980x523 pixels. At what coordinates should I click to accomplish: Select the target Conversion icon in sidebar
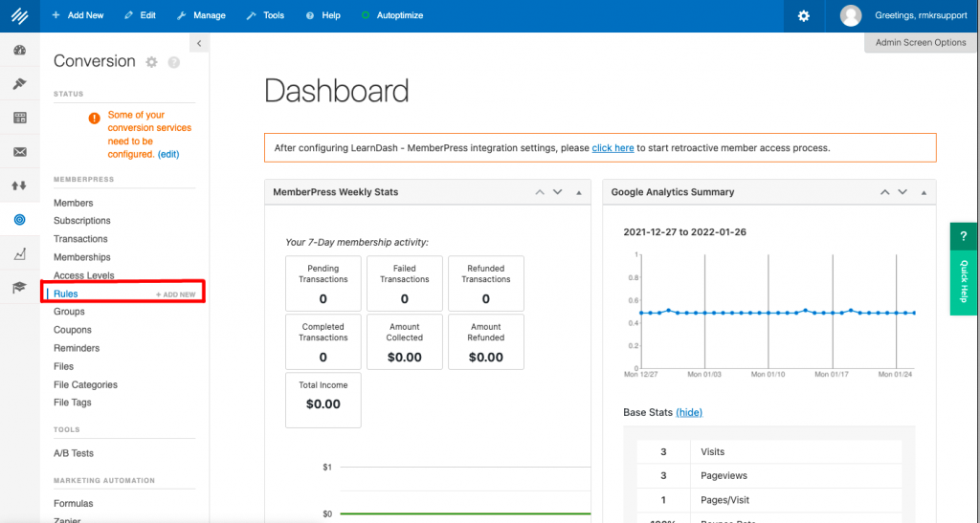[x=19, y=220]
